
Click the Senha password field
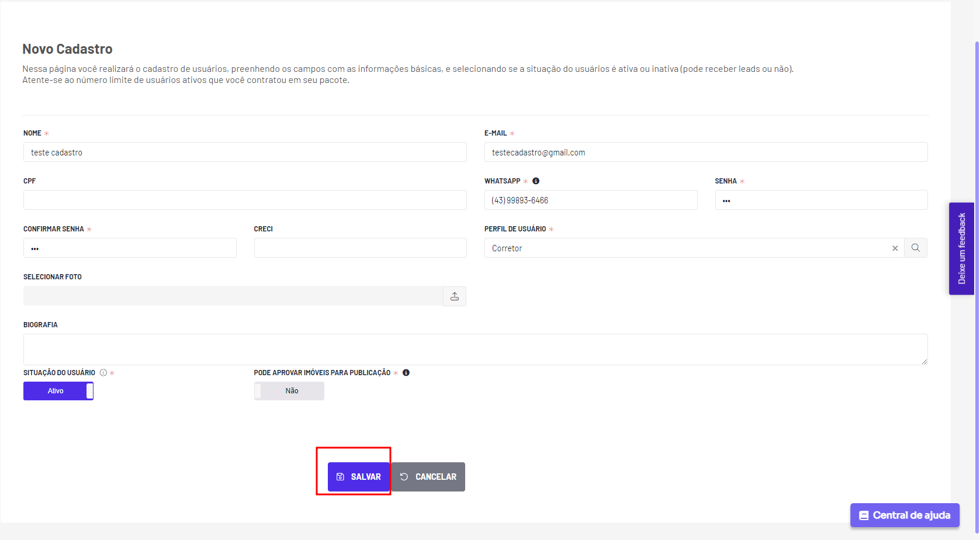tap(822, 200)
